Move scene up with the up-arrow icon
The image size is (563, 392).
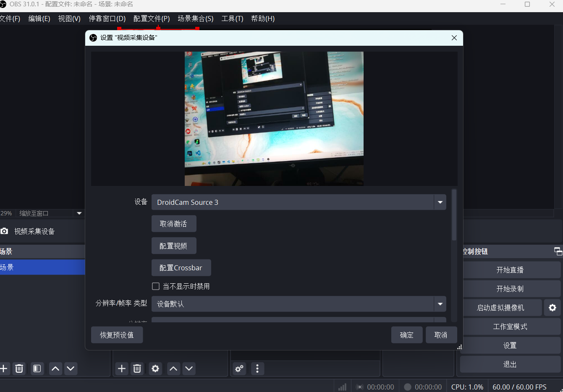[55, 368]
